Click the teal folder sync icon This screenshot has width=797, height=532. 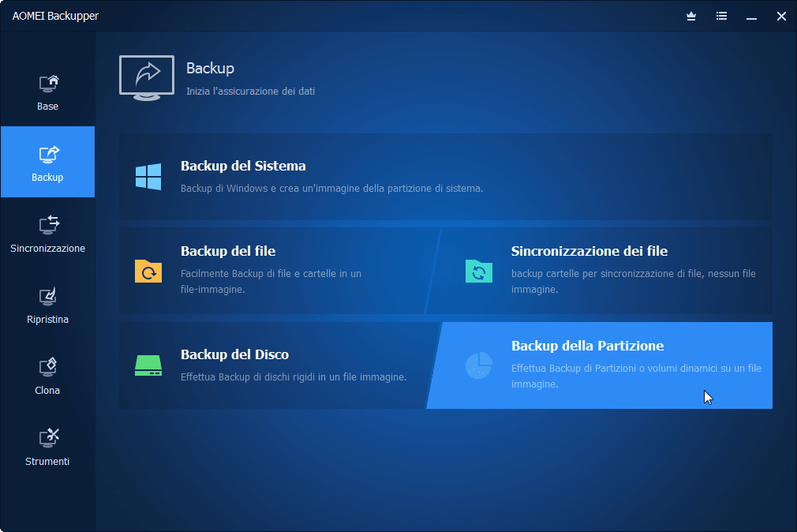pos(479,271)
